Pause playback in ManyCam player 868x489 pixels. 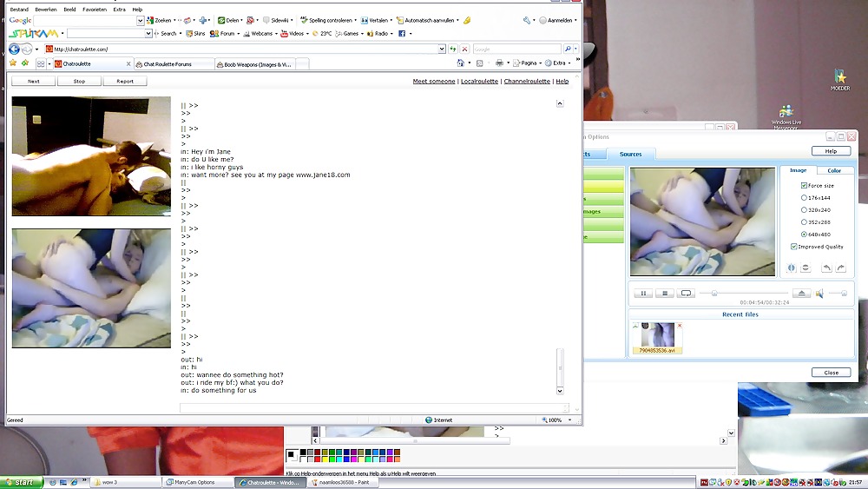pyautogui.click(x=643, y=293)
